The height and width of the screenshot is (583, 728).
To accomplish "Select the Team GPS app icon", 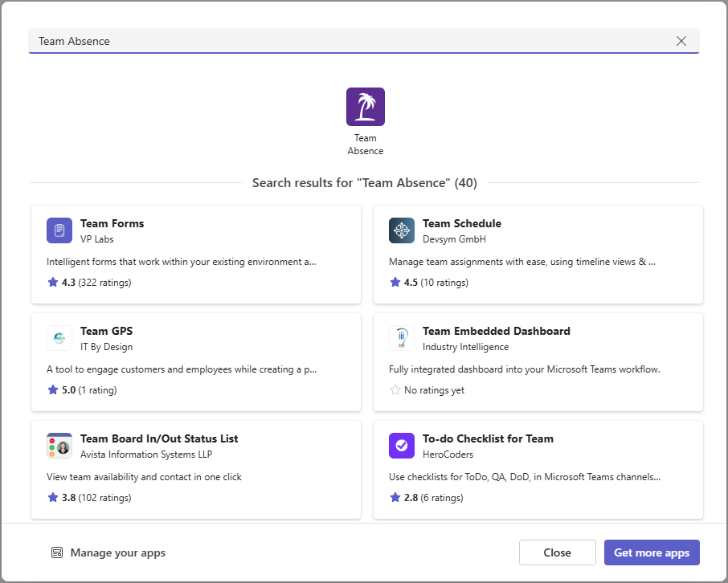I will (59, 338).
